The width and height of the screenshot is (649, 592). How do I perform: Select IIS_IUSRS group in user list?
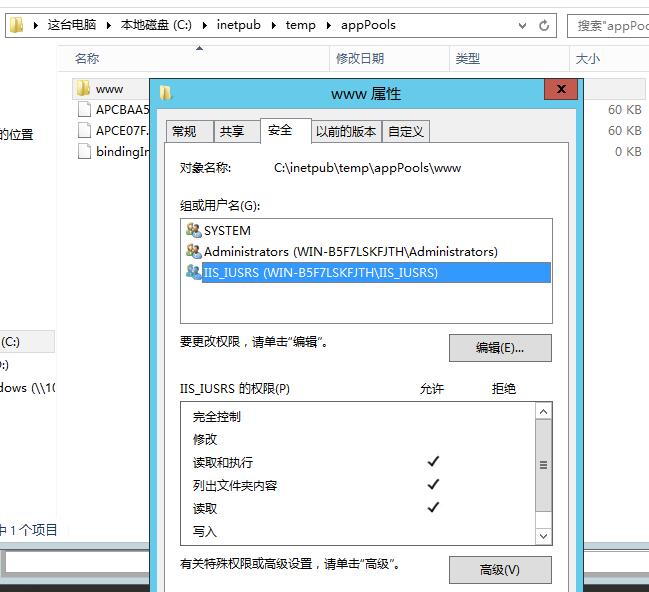(x=320, y=272)
